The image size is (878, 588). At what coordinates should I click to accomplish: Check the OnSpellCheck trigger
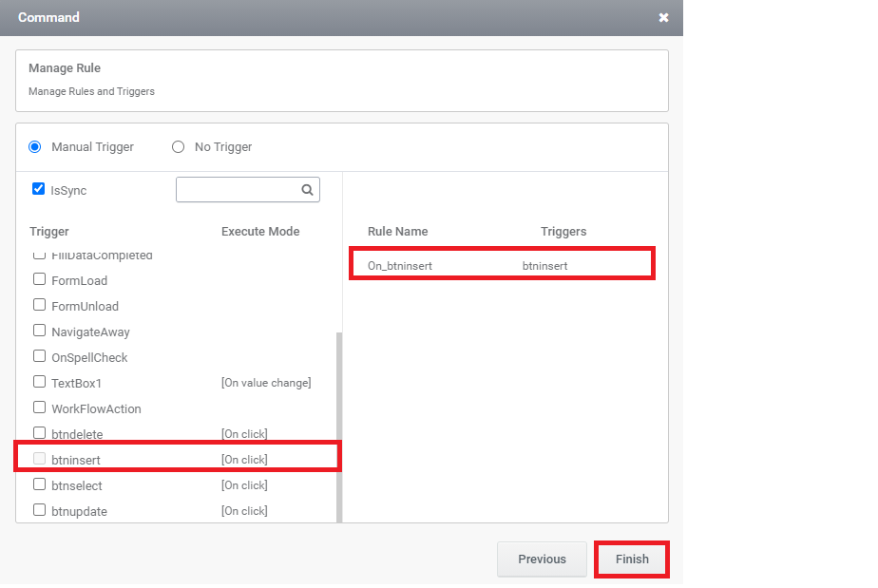[x=39, y=356]
